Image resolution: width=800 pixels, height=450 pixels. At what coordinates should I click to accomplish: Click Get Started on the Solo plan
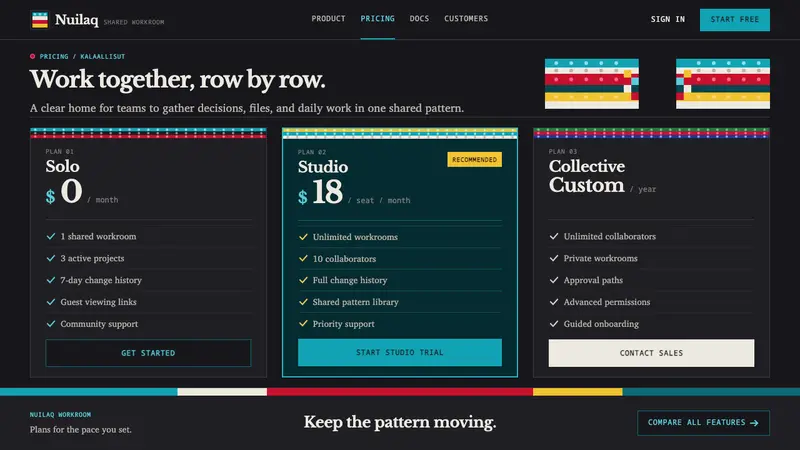(x=148, y=353)
